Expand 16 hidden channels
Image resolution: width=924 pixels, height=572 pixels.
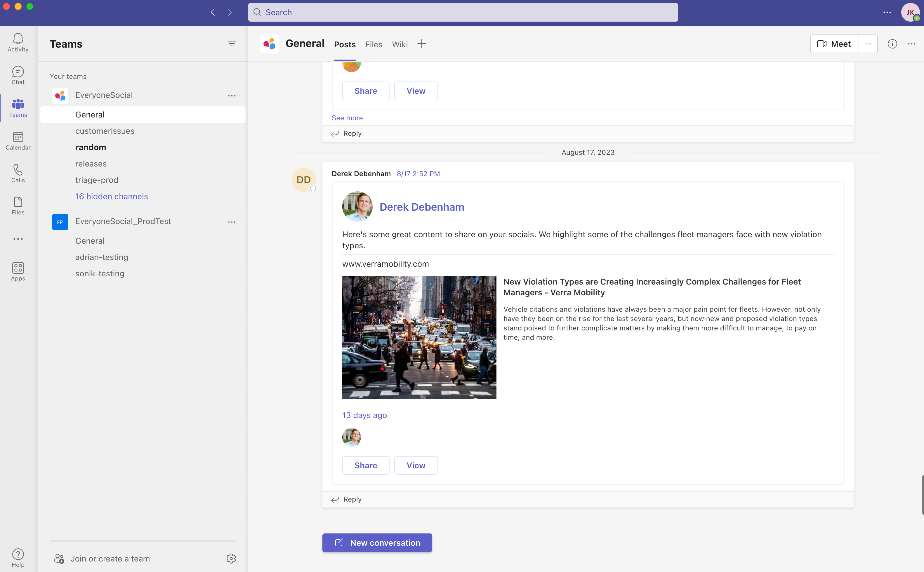pos(112,196)
